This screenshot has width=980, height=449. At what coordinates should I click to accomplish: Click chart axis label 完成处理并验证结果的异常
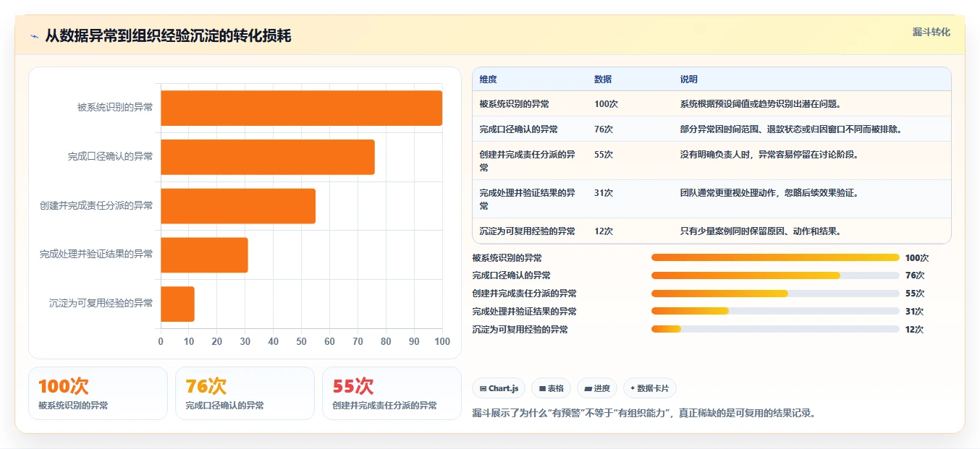[x=96, y=255]
